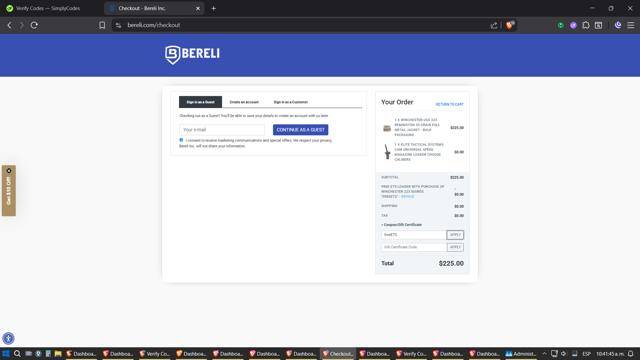Go back using the browser back arrow

point(9,25)
